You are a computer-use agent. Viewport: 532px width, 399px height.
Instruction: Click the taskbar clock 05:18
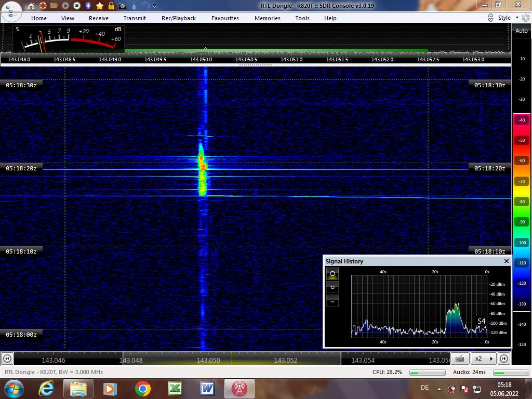pos(504,385)
